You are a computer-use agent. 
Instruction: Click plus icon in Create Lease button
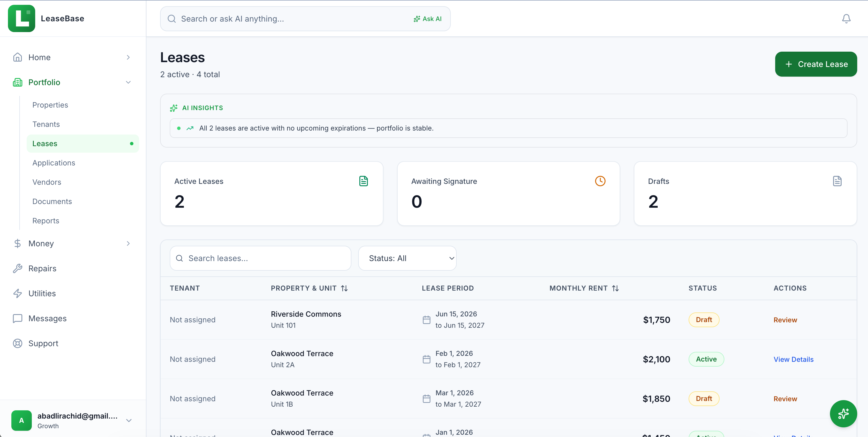[x=789, y=64]
